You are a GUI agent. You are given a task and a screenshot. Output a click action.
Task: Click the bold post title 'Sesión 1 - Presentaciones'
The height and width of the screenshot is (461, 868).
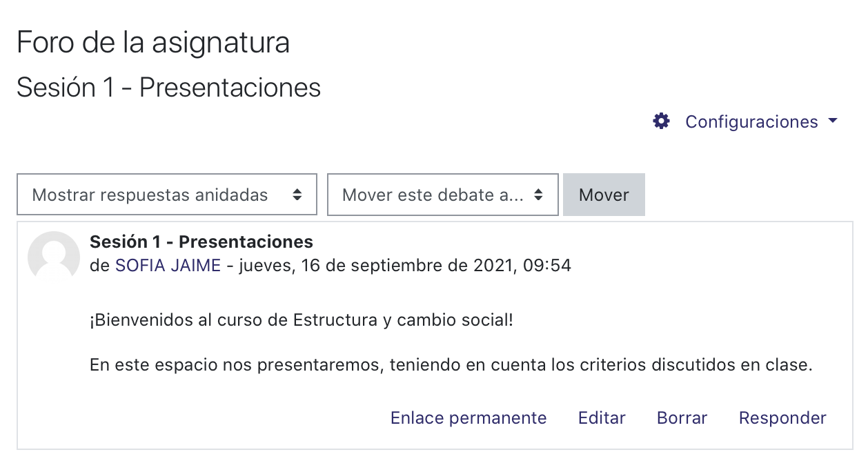[x=201, y=242]
